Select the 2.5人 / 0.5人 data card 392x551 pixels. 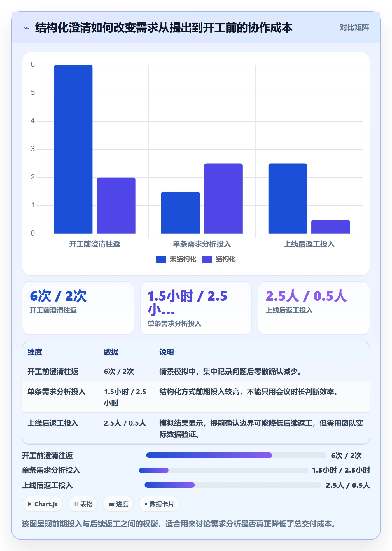314,308
